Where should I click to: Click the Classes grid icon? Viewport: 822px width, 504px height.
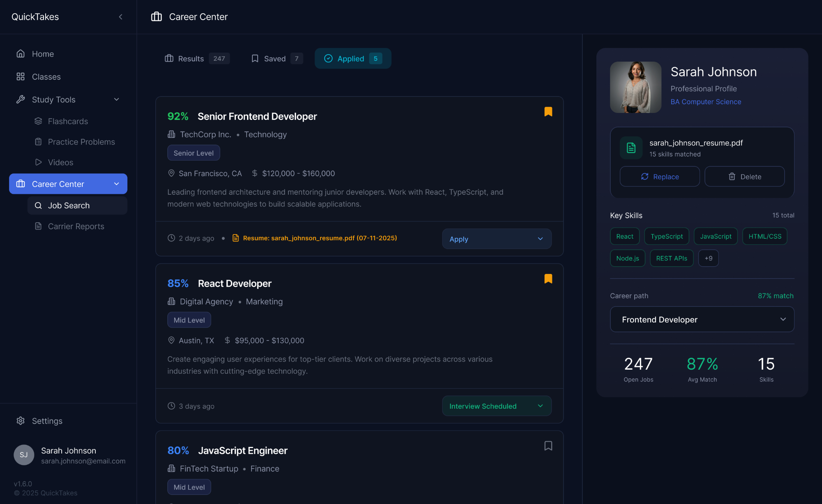(x=21, y=77)
